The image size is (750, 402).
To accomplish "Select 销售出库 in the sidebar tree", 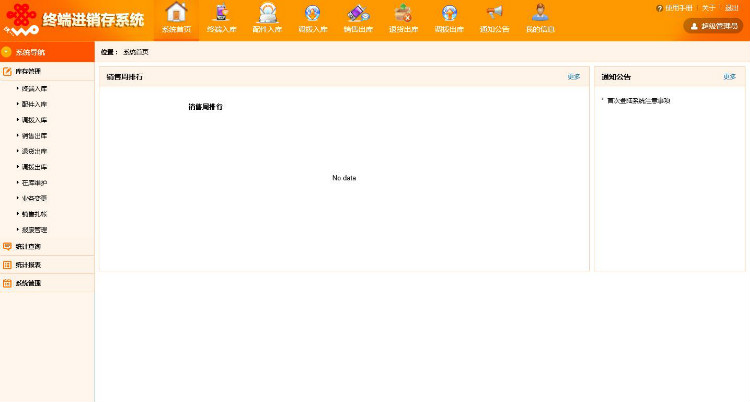I will point(34,135).
